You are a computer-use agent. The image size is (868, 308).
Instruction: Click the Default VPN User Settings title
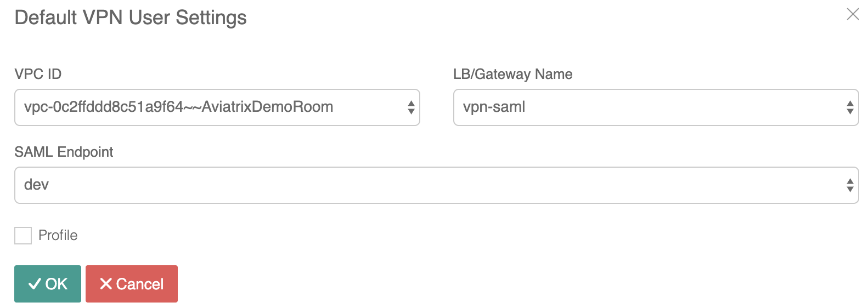point(131,18)
